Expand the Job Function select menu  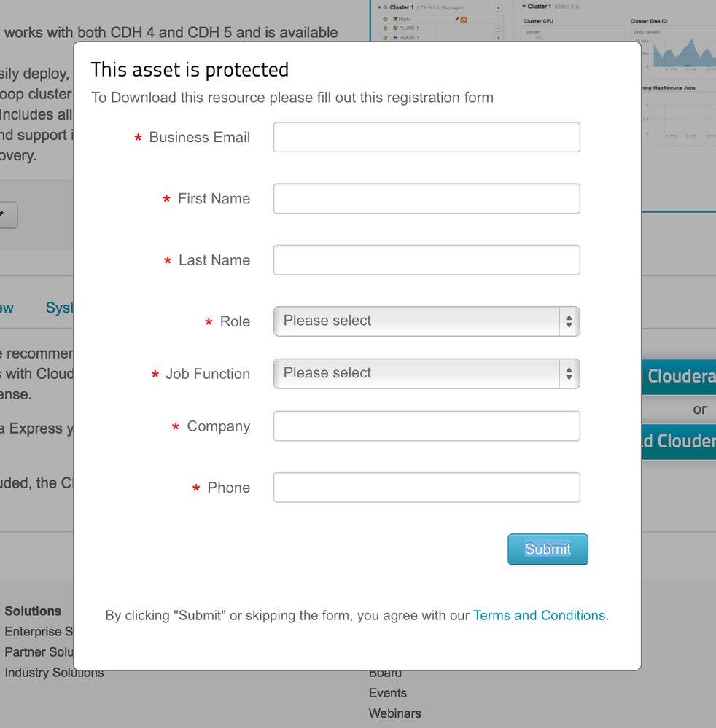[427, 374]
